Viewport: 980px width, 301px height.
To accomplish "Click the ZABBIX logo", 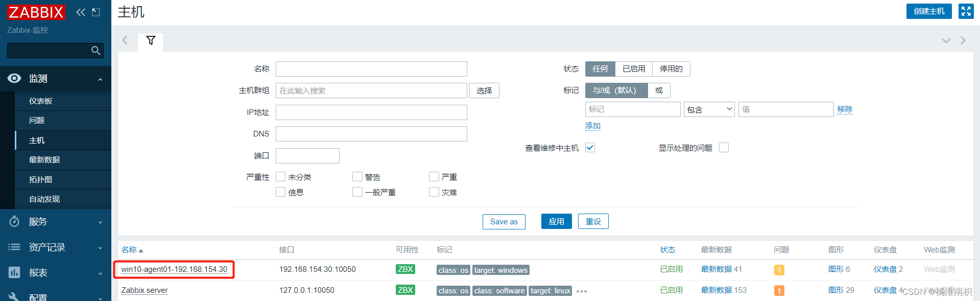I will coord(36,12).
